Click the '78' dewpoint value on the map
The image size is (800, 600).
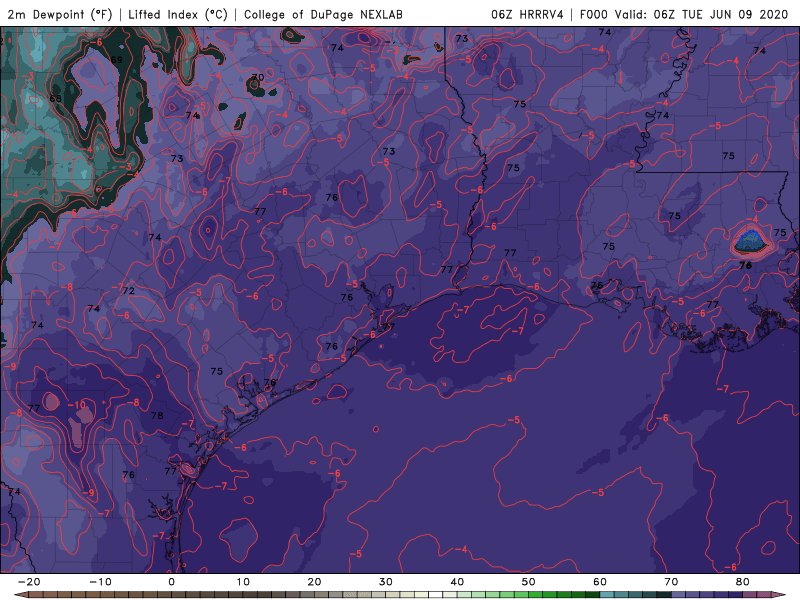(157, 415)
